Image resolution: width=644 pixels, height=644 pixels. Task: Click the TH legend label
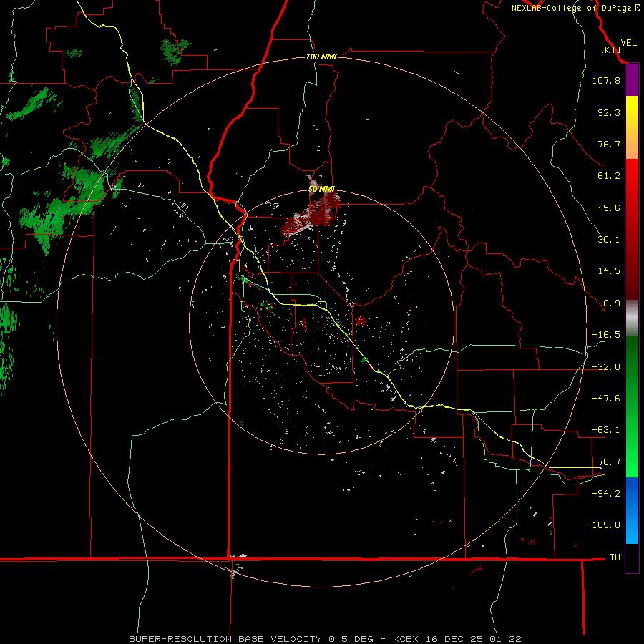pyautogui.click(x=615, y=557)
